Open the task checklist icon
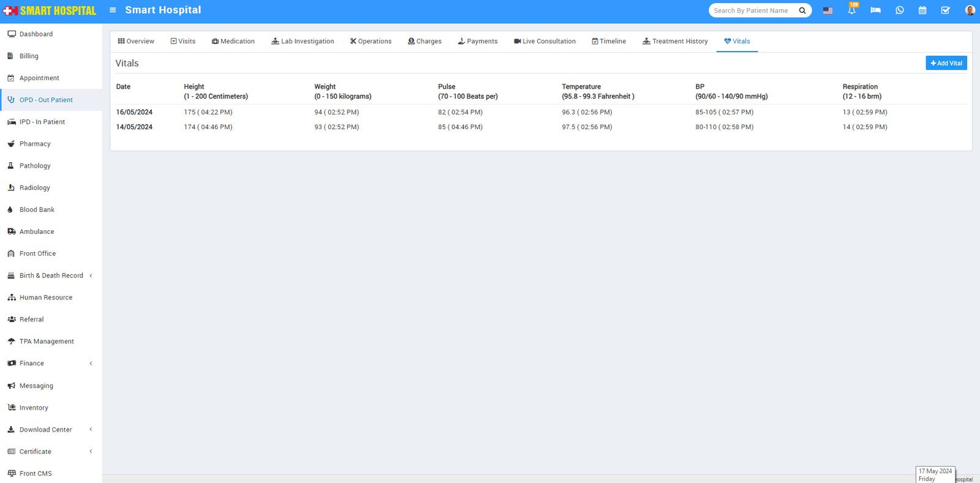The image size is (980, 483). point(945,10)
